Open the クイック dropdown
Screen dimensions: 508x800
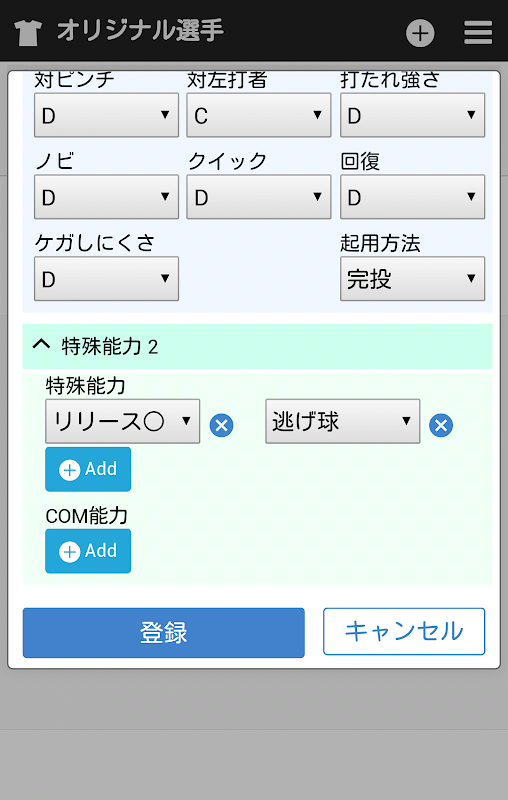tap(259, 197)
